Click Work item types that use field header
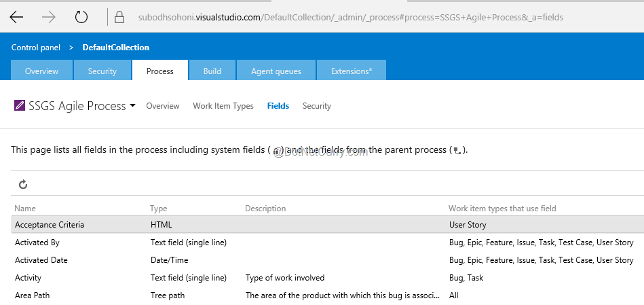Screen dimensions: 644x305 (x=502, y=209)
